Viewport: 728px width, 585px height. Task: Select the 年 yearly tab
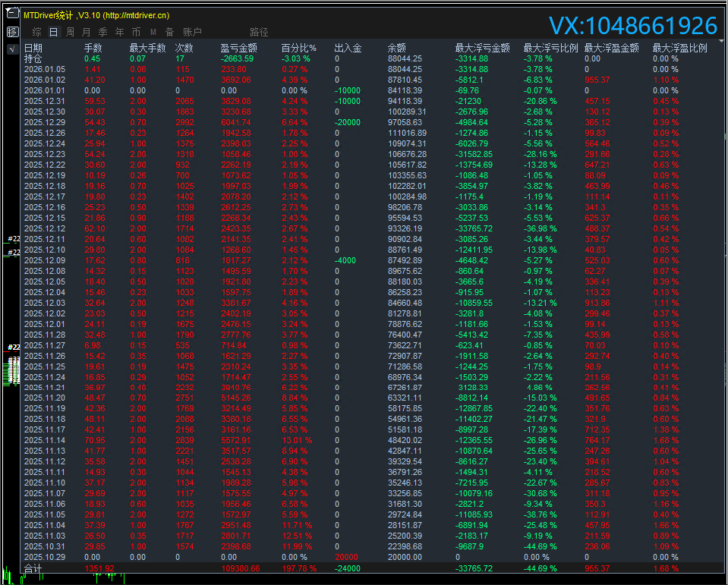click(x=119, y=32)
